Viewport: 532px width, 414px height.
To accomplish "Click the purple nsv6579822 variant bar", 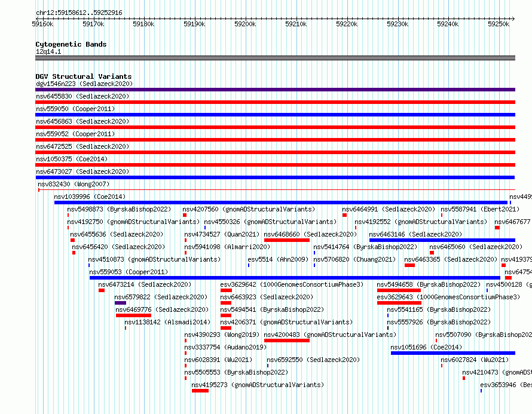I will click(x=120, y=303).
